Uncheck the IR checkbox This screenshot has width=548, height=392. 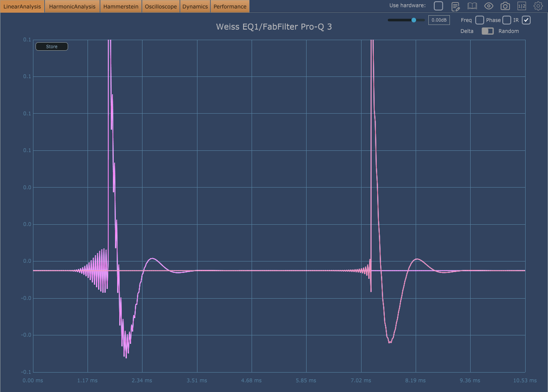(x=526, y=20)
